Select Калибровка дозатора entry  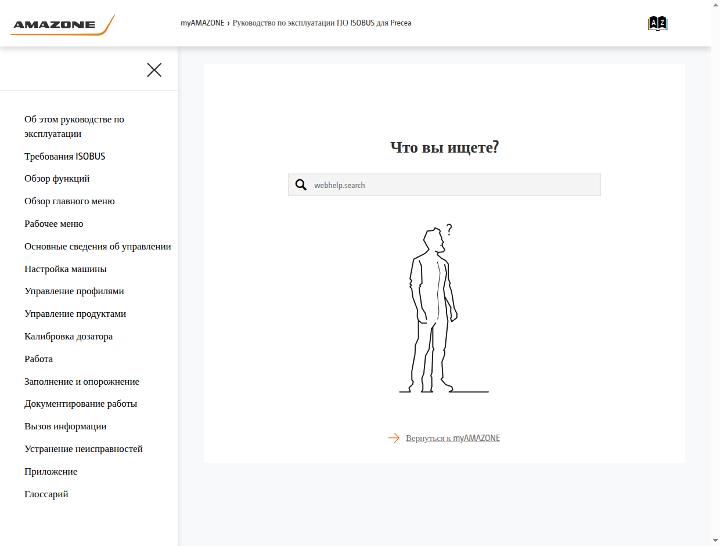[x=68, y=336]
